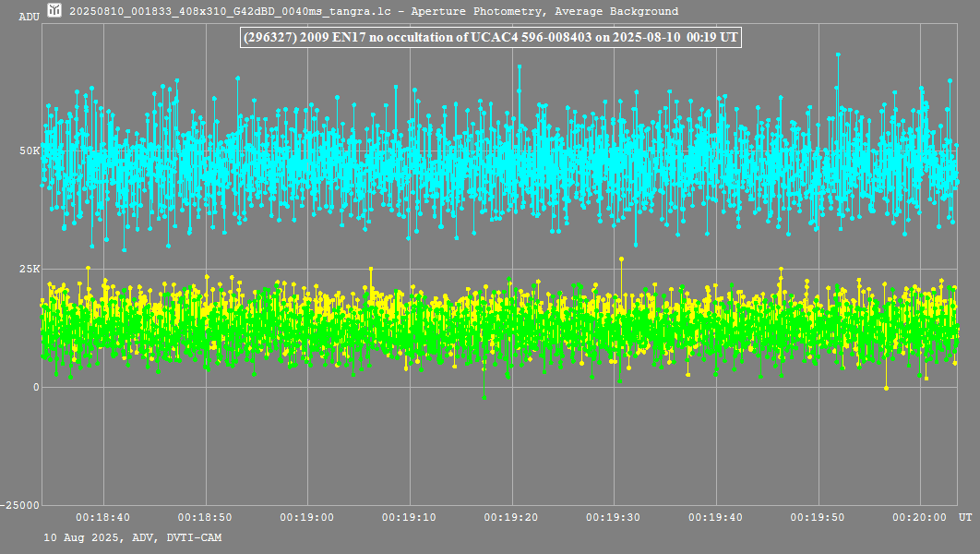Select the 25K Y-axis label
Screen dimensions: 980x554
point(30,269)
